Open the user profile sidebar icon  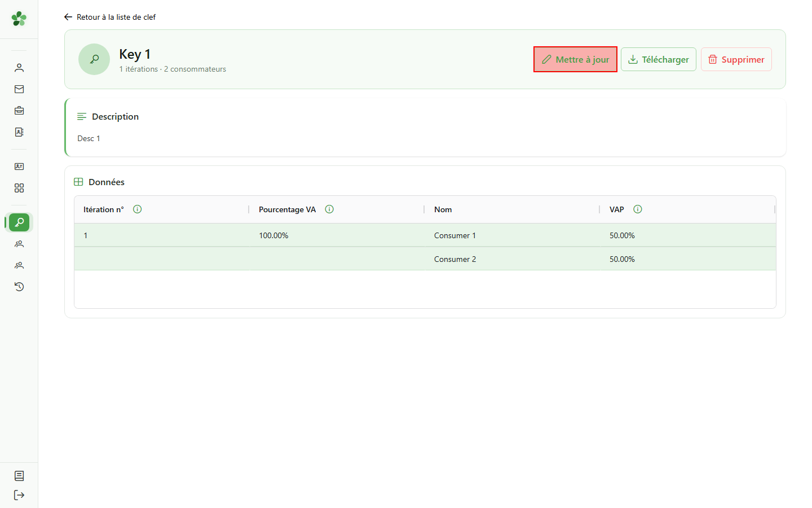point(19,68)
